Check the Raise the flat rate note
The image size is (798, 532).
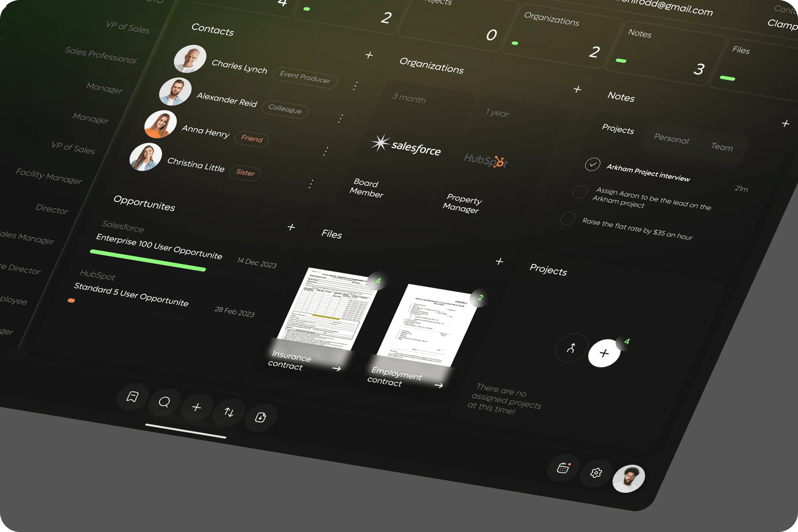click(568, 218)
